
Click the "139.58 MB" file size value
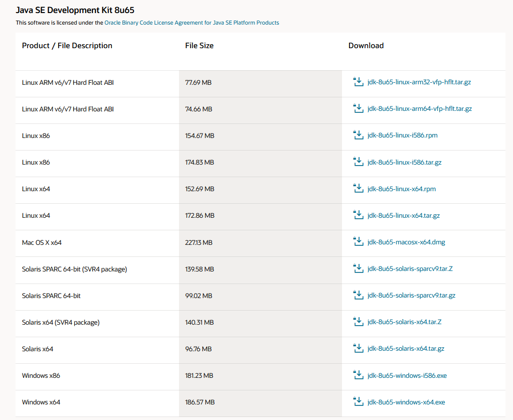[x=200, y=269]
